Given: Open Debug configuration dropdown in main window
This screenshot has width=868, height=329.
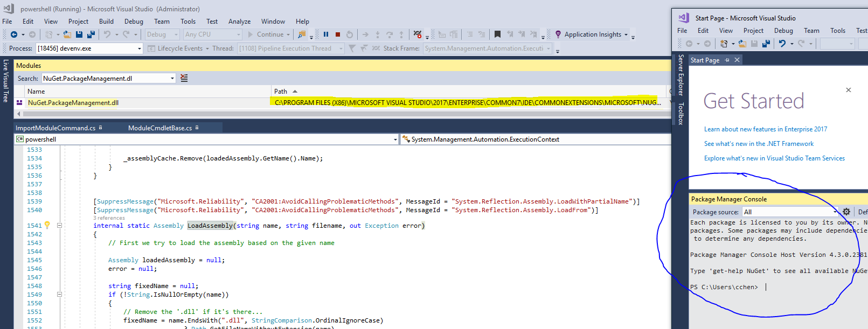Looking at the screenshot, I should [x=162, y=34].
